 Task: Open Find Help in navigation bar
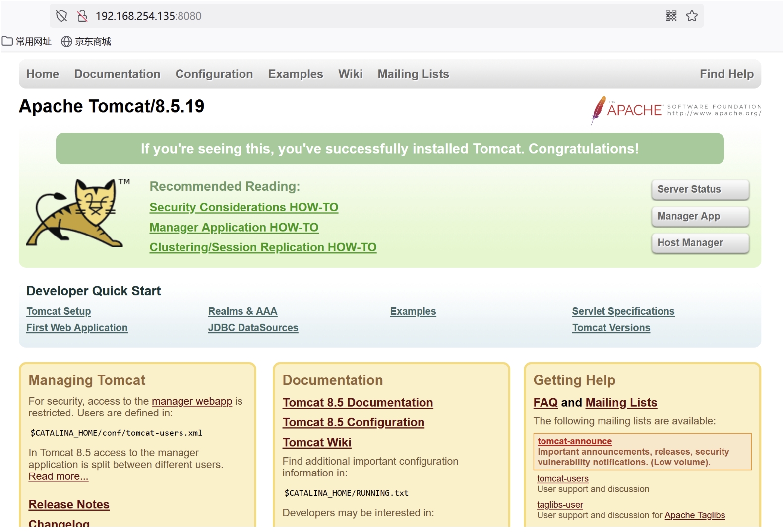pos(726,74)
